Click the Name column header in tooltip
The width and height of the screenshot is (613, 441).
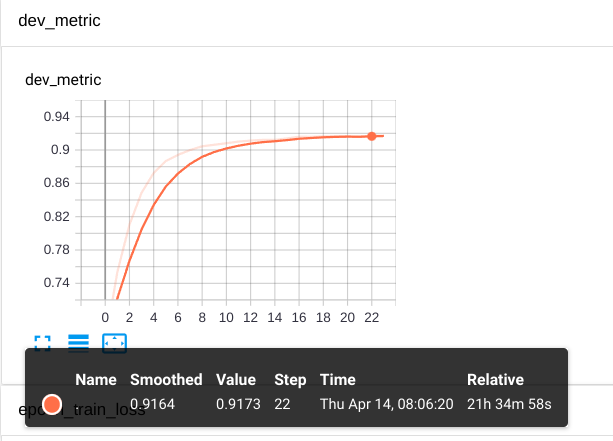click(96, 380)
